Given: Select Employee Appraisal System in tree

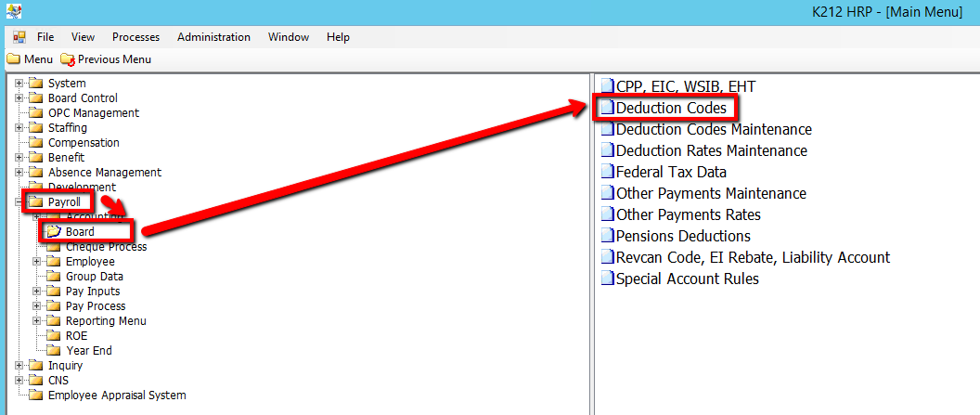Looking at the screenshot, I should pyautogui.click(x=116, y=396).
